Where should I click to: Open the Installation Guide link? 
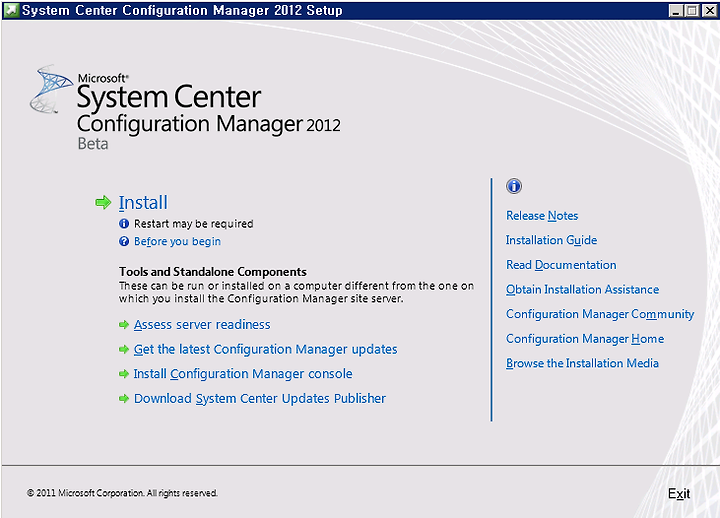551,240
